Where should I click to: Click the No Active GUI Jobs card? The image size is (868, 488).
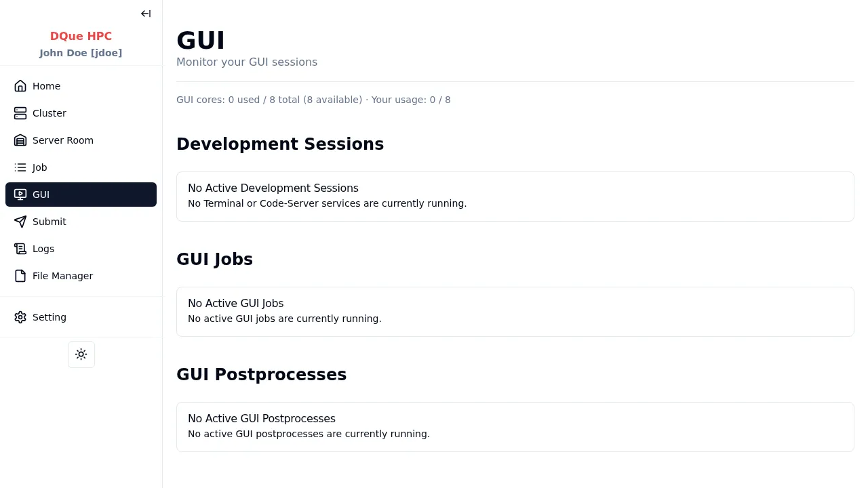click(515, 311)
